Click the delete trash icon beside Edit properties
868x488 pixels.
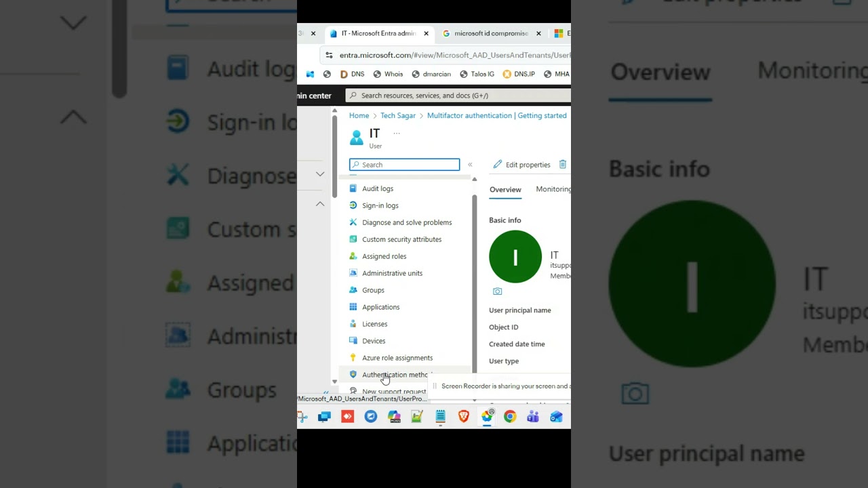[562, 165]
